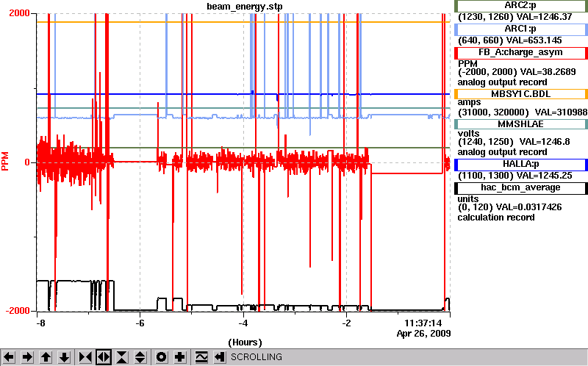Click the hac_bcm_average value 'VAL=0.0317426'
Viewport: 588px width, 366px height.
(x=528, y=207)
